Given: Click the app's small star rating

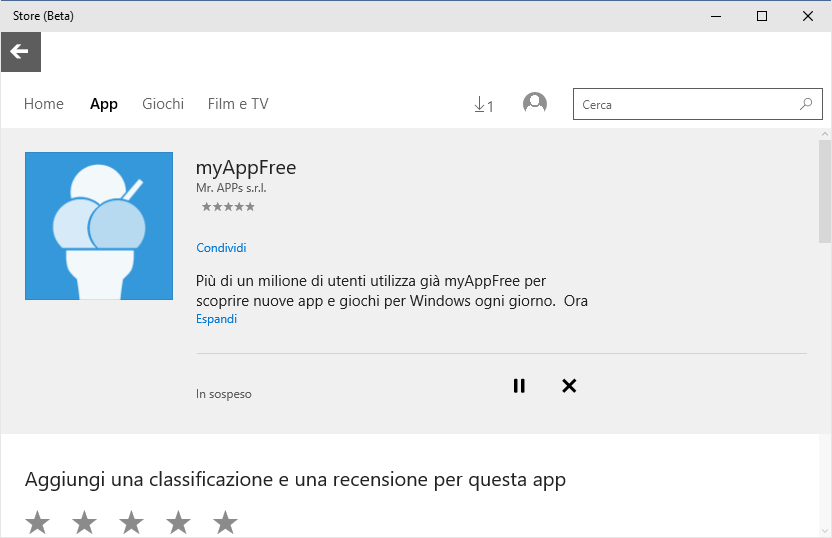Looking at the screenshot, I should click(228, 207).
